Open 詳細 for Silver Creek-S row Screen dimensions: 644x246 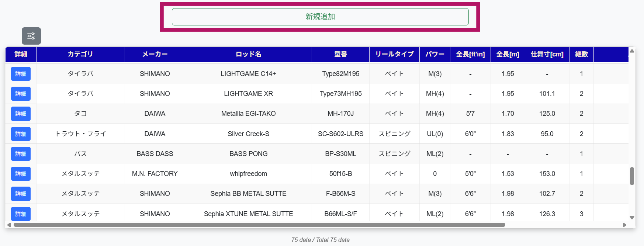click(x=21, y=134)
